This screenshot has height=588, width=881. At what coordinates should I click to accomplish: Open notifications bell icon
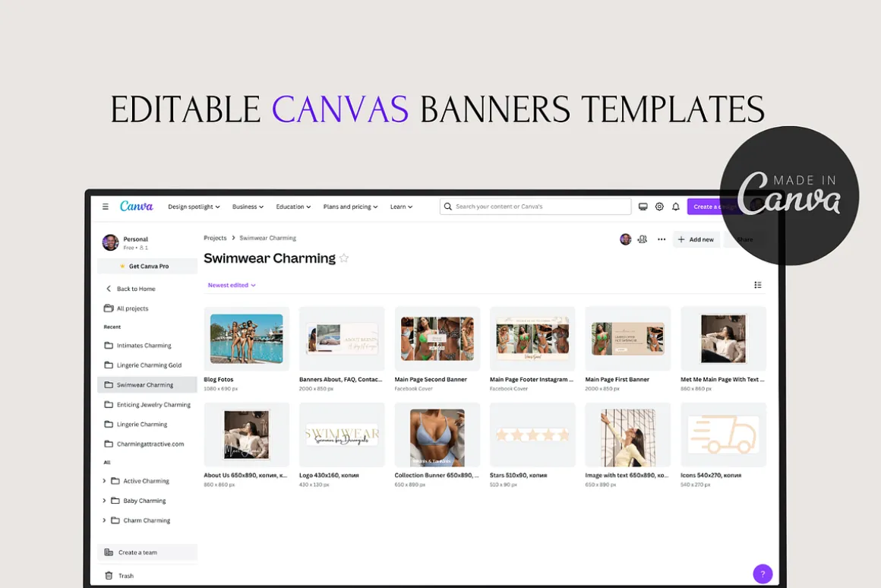coord(676,207)
